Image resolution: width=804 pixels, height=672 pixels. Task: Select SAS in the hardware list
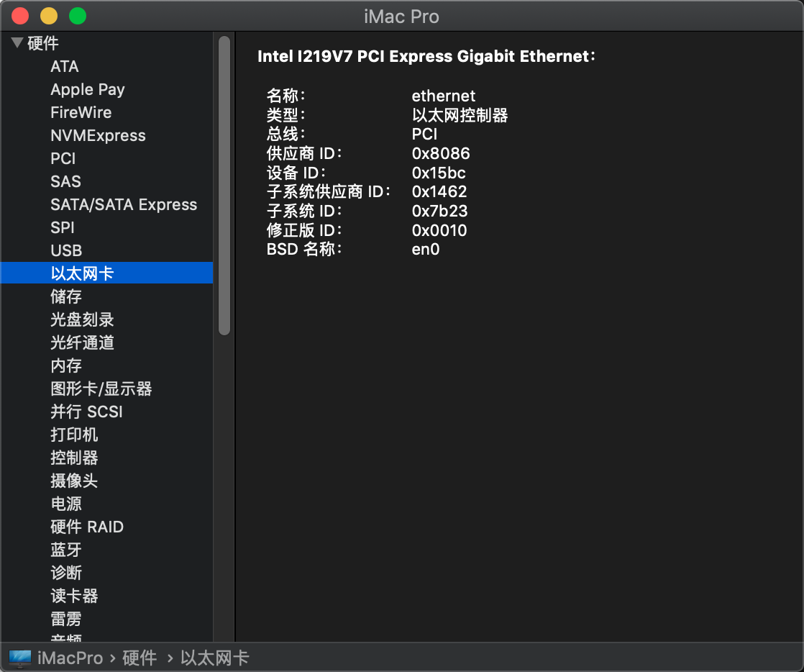pos(65,181)
